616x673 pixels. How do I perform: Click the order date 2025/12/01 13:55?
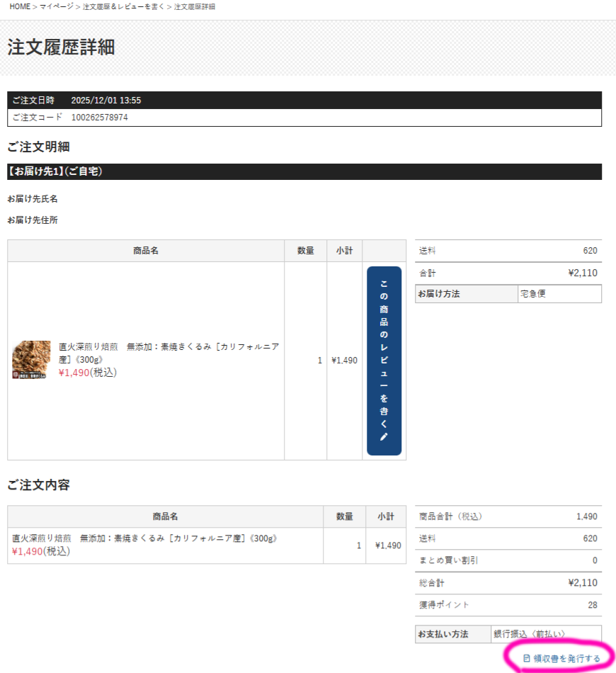pos(105,101)
